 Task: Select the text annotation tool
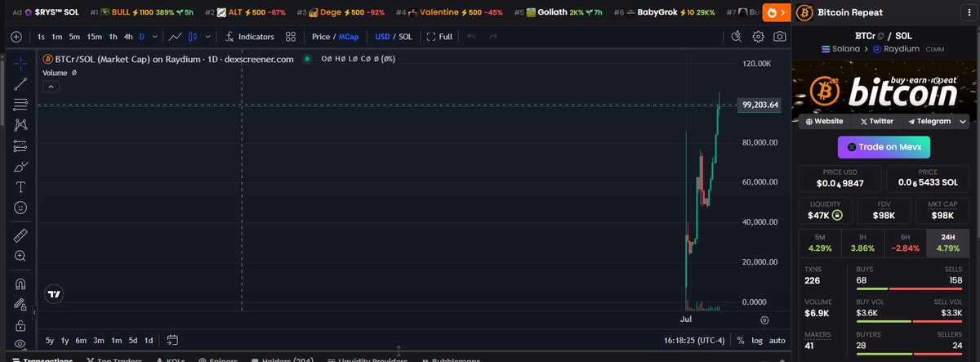pyautogui.click(x=20, y=187)
